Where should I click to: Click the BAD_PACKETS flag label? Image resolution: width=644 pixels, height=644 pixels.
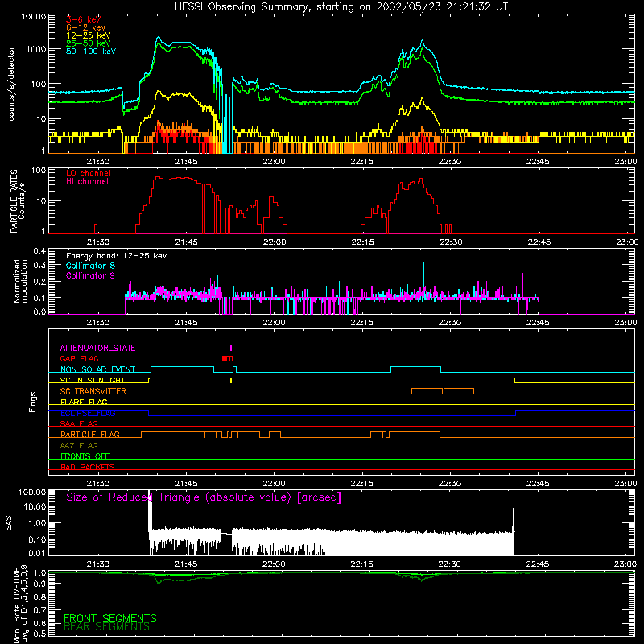[88, 467]
